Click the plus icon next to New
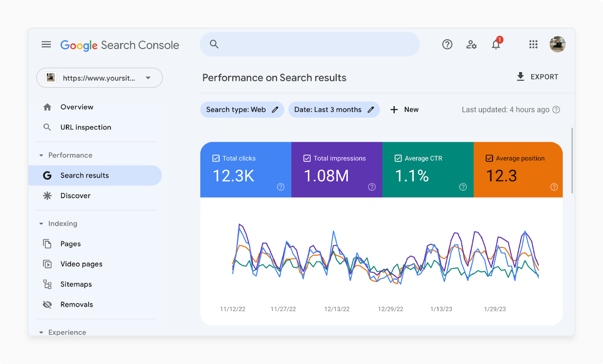This screenshot has width=603, height=364. coord(394,110)
